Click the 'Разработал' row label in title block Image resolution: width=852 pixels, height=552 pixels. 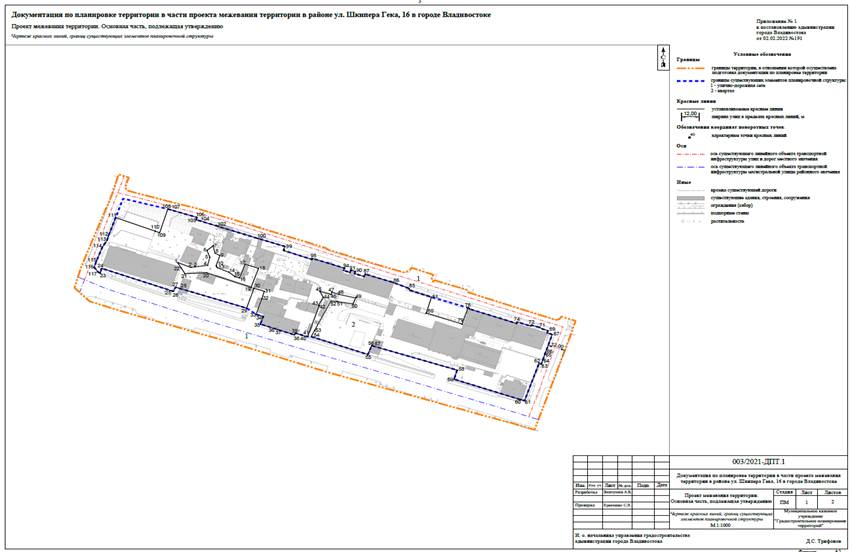tap(587, 492)
